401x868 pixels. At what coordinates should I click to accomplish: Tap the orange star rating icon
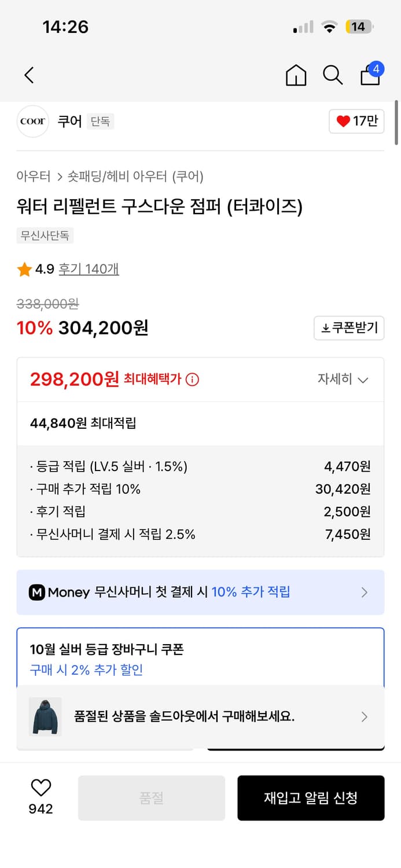pyautogui.click(x=24, y=269)
